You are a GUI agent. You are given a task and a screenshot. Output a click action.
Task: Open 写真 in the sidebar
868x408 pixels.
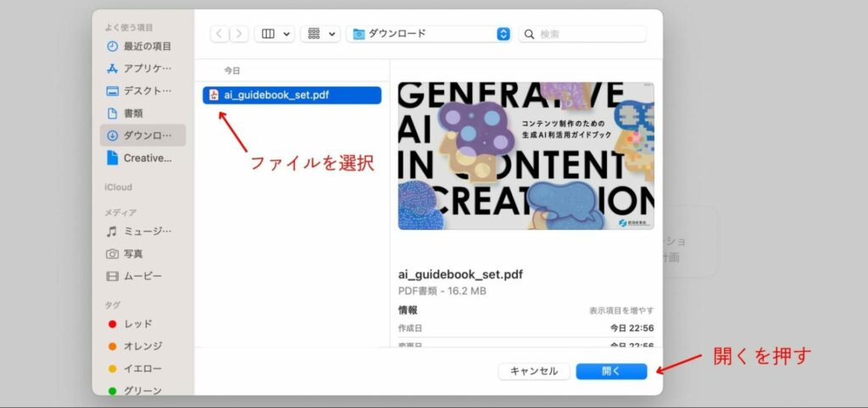[x=142, y=254]
